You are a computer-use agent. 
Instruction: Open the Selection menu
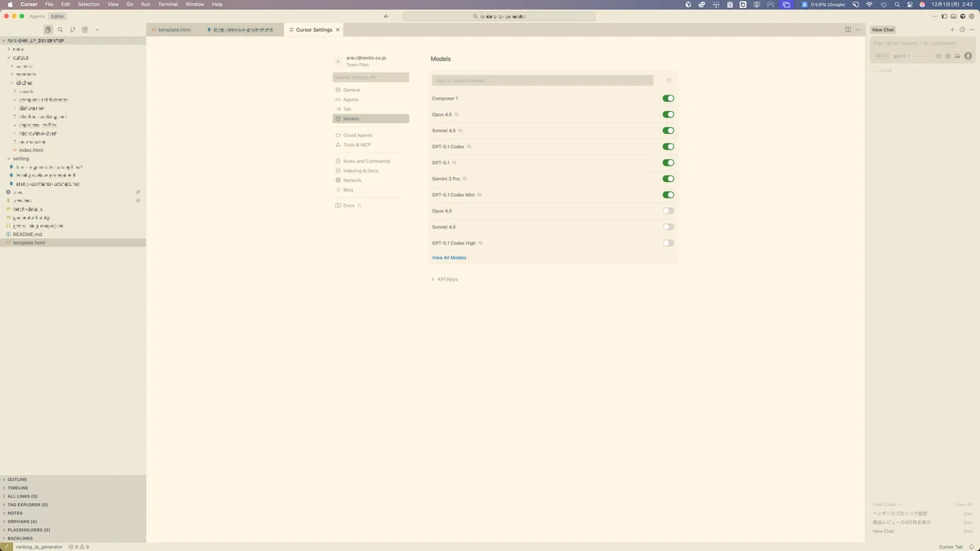(88, 4)
